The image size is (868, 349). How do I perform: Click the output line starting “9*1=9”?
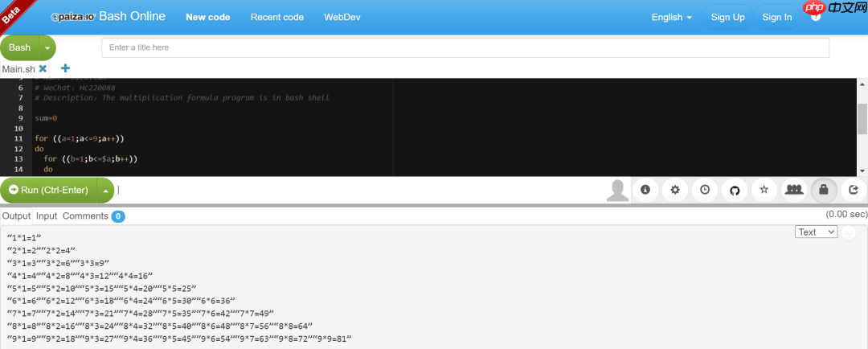(180, 339)
